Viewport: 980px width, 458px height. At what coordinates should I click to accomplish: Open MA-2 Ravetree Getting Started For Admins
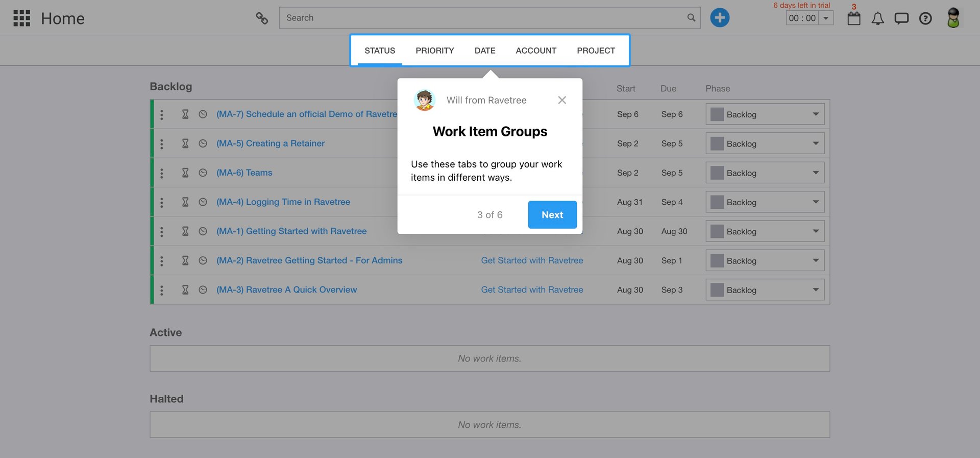pyautogui.click(x=309, y=260)
